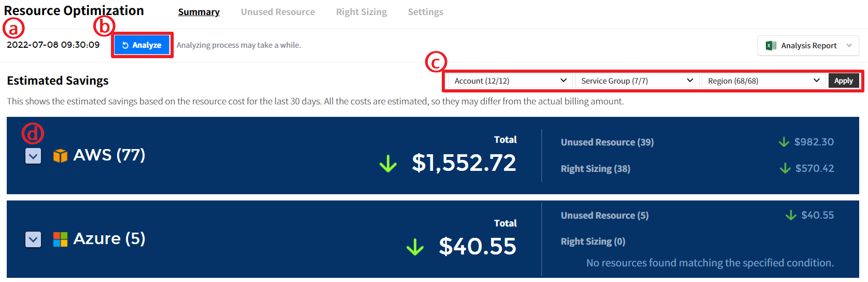The height and width of the screenshot is (282, 868).
Task: Click the green down arrow beside $982.30
Action: click(783, 142)
